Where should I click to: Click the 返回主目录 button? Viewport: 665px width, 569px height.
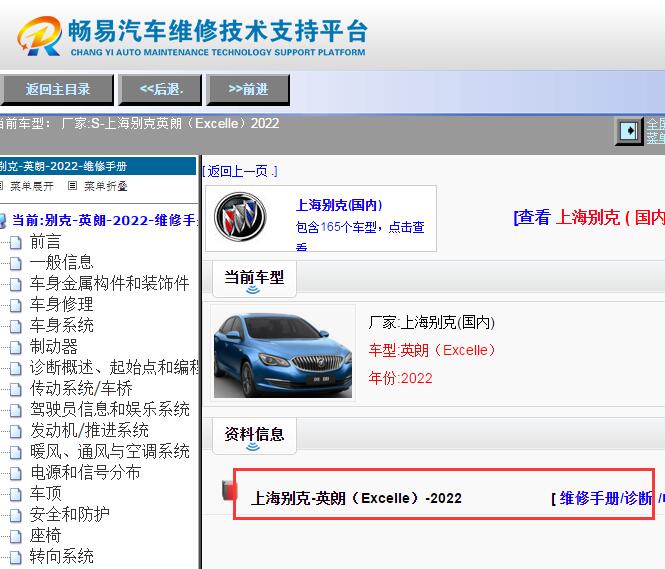57,89
